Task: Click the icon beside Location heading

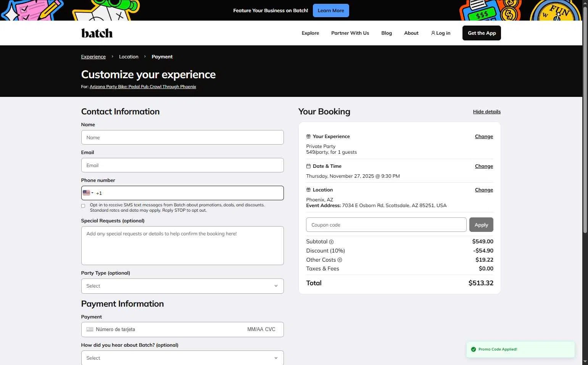Action: pos(308,190)
